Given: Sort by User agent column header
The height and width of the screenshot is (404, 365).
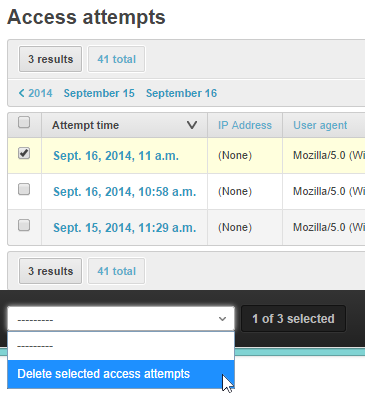Looking at the screenshot, I should pyautogui.click(x=320, y=125).
